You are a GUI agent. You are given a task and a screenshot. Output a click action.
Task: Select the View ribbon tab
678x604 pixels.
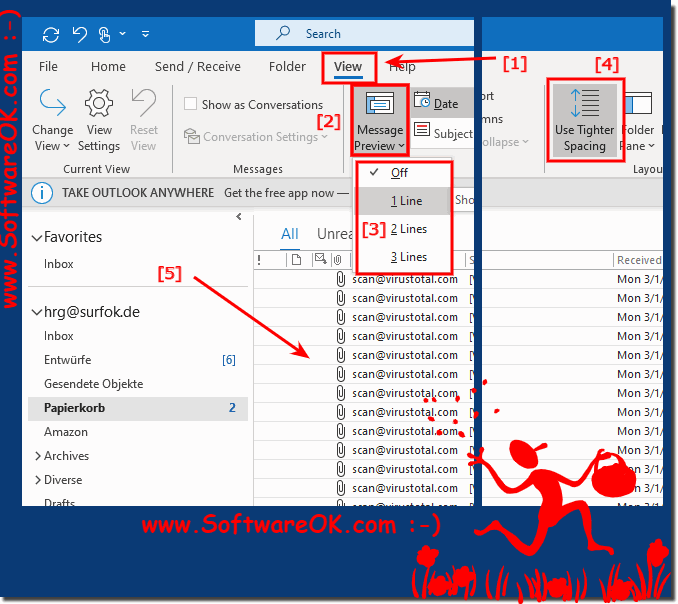pyautogui.click(x=348, y=67)
